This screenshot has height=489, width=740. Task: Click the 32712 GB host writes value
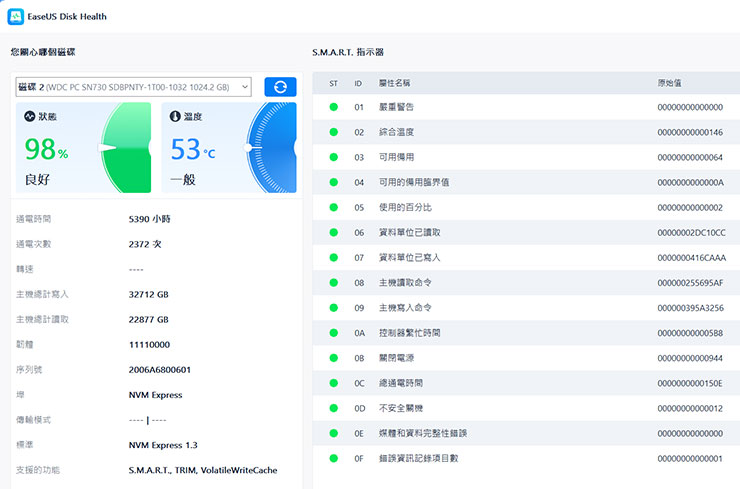pyautogui.click(x=148, y=295)
